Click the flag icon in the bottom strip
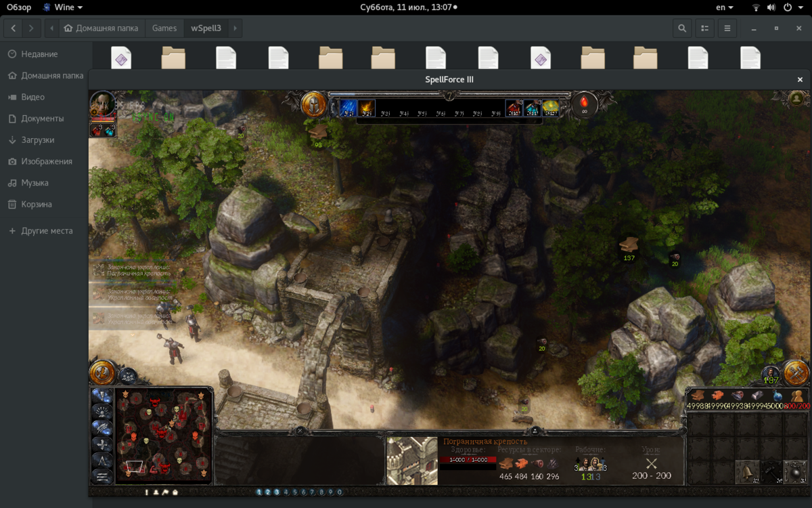Screen dimensions: 812x508 pos(165,492)
